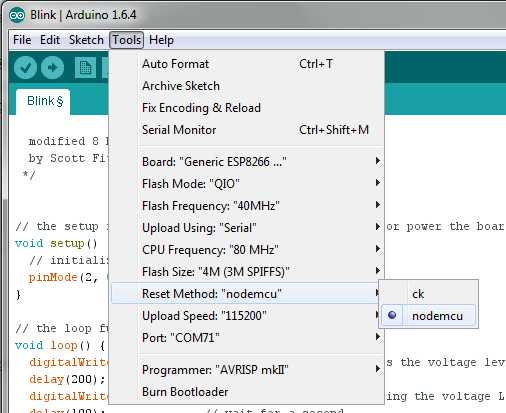Expand the Flash Mode "QIO" submenu

(247, 184)
